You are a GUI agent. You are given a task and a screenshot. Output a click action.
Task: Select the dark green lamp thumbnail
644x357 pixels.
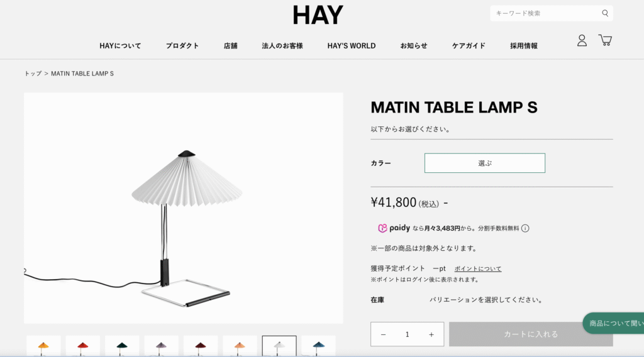click(122, 346)
